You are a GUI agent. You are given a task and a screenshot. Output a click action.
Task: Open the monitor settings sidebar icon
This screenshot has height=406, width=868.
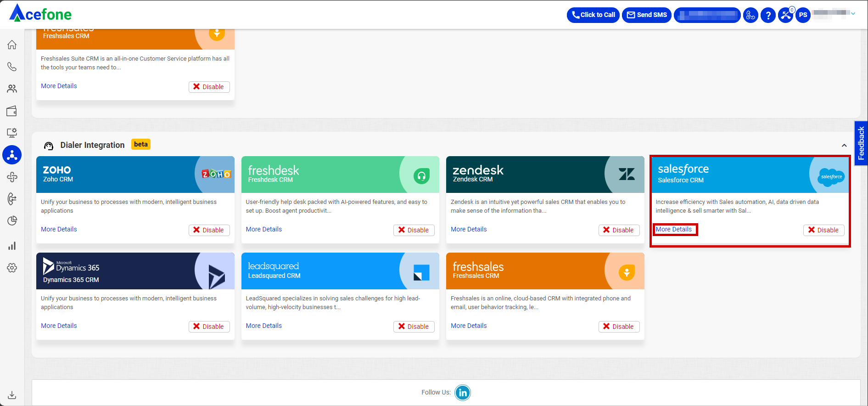point(12,133)
